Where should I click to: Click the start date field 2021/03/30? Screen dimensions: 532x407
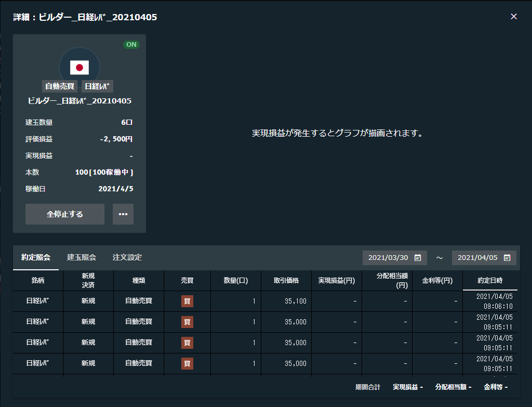click(388, 258)
